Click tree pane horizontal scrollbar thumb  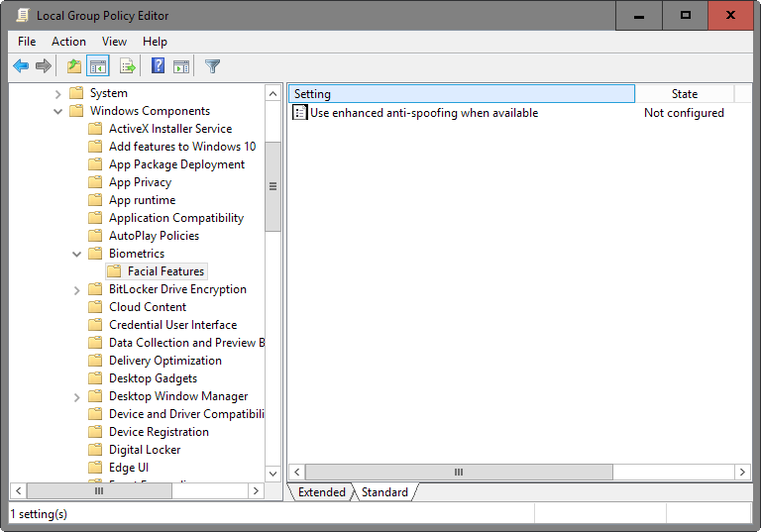[x=99, y=490]
